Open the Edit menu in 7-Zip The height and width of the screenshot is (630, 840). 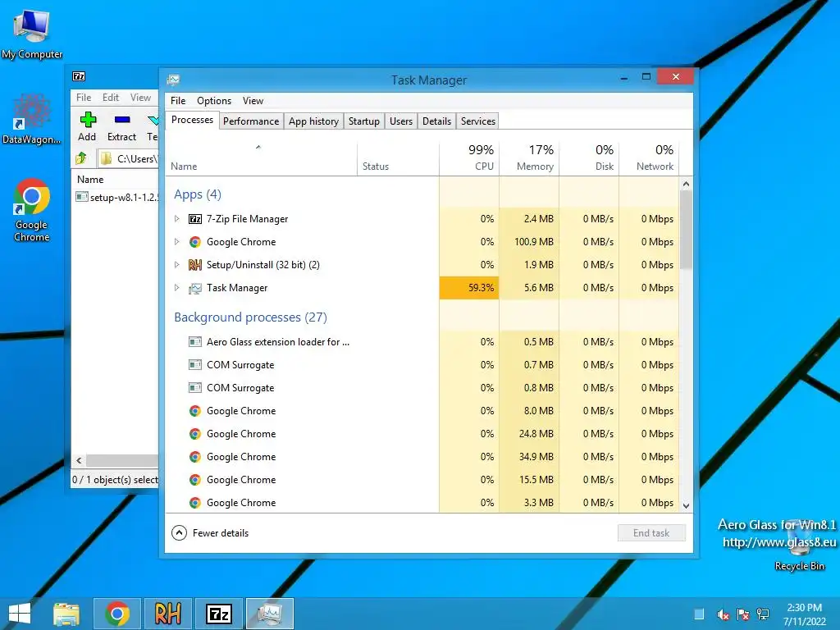[x=111, y=98]
